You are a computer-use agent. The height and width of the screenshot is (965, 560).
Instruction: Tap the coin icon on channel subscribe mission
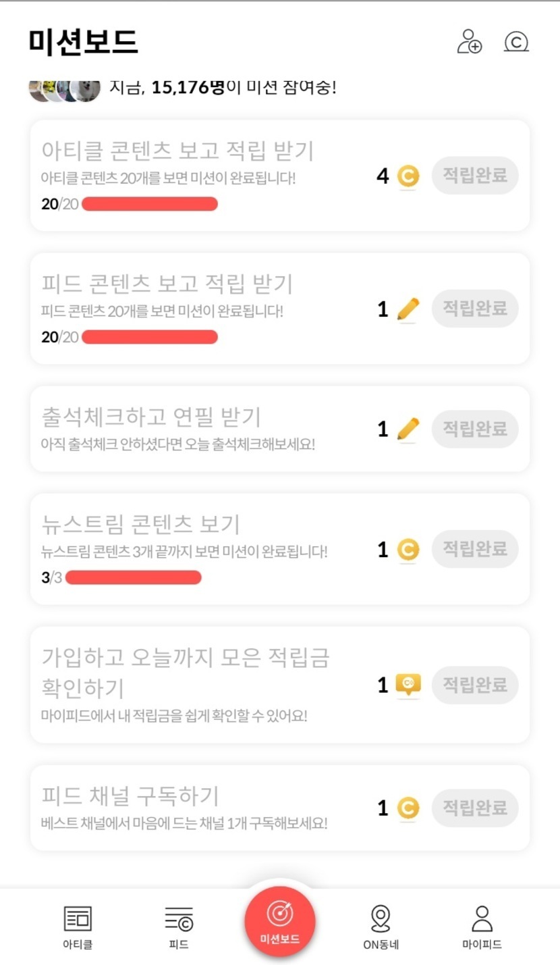click(408, 808)
